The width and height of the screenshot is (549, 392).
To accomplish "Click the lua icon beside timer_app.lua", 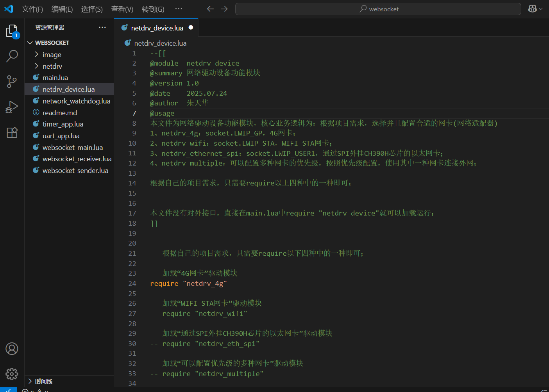I will click(36, 124).
